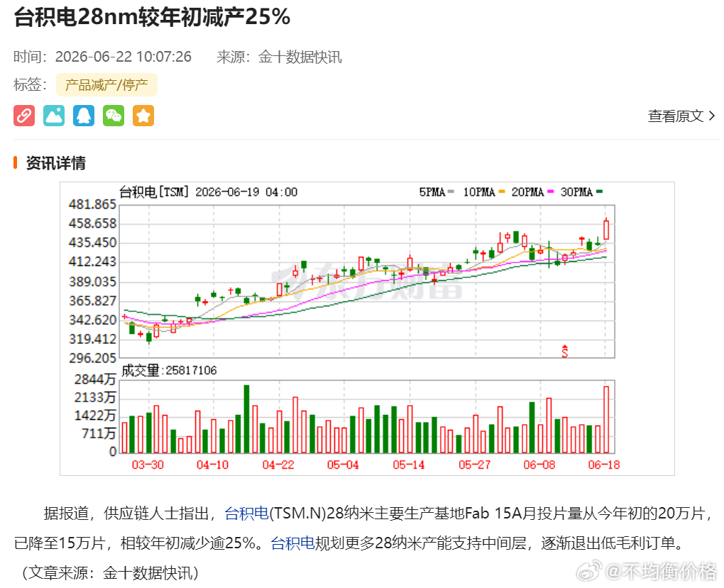
Task: Click the timestamp 2026-06-22 10:07:26
Action: tap(124, 57)
